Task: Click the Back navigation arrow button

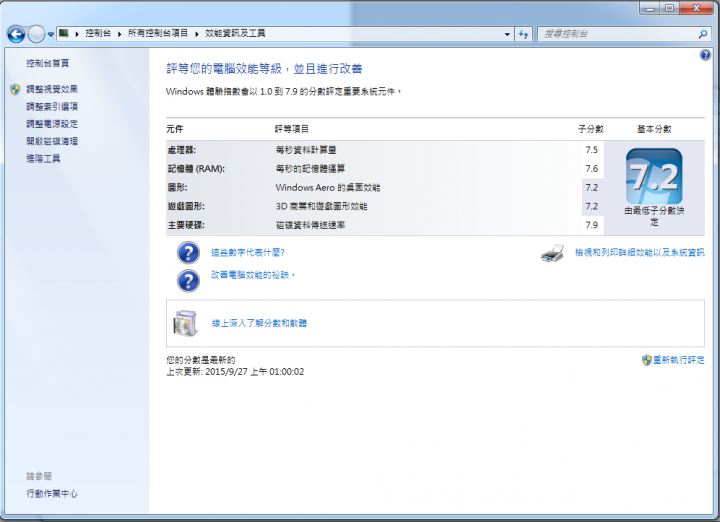Action: coord(16,34)
